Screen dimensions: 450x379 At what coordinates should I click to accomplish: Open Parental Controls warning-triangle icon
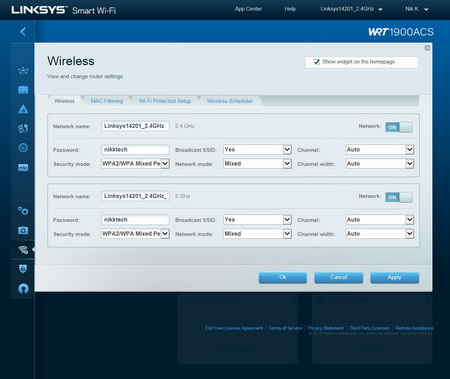(23, 109)
